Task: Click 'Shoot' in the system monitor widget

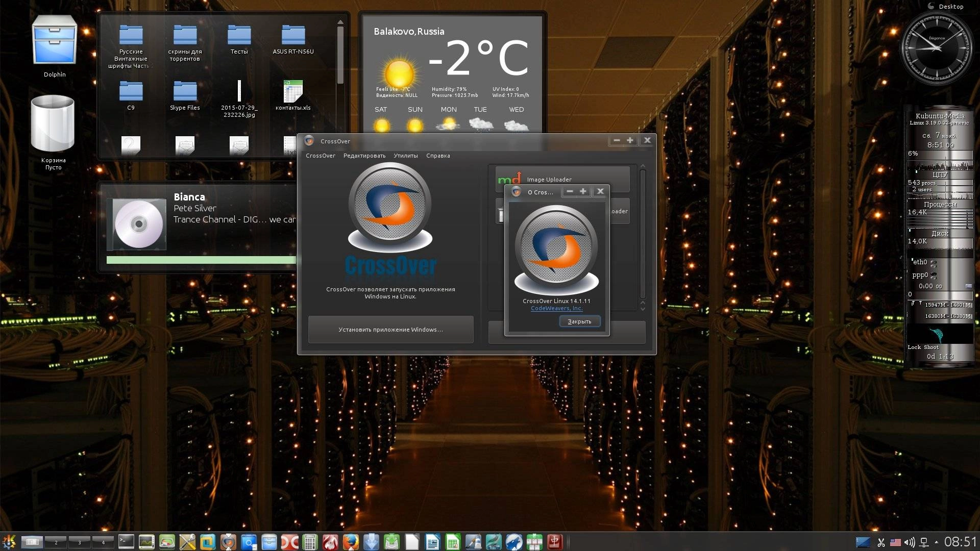Action: 930,347
